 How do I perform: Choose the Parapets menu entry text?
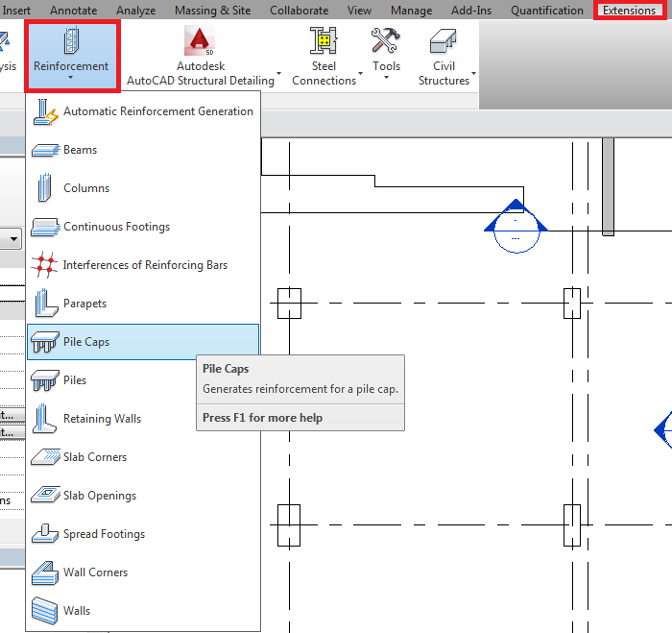tap(84, 304)
